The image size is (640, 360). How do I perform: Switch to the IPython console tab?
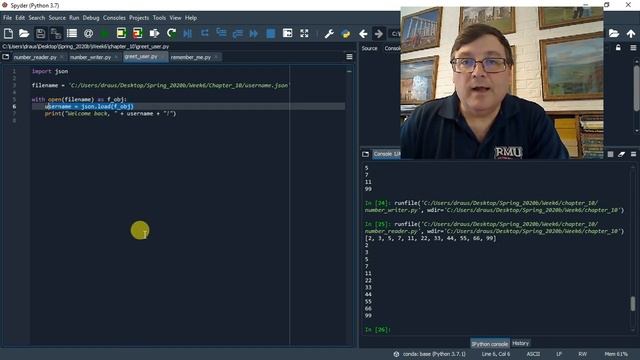(x=489, y=344)
